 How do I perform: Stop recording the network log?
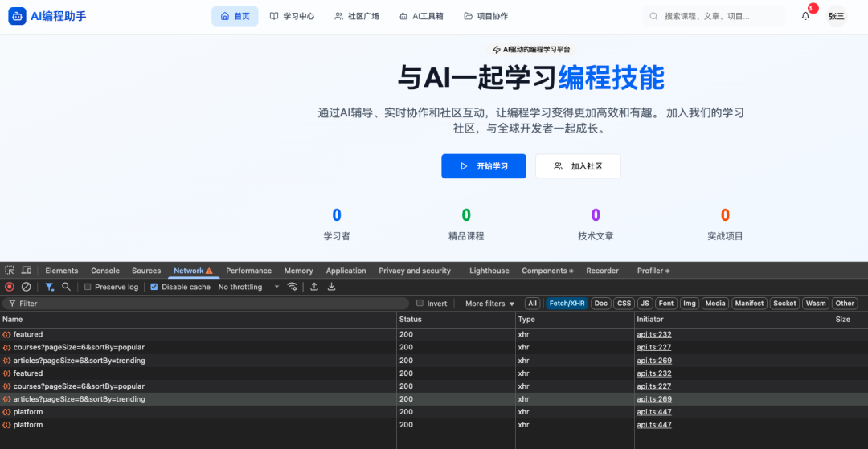point(10,287)
